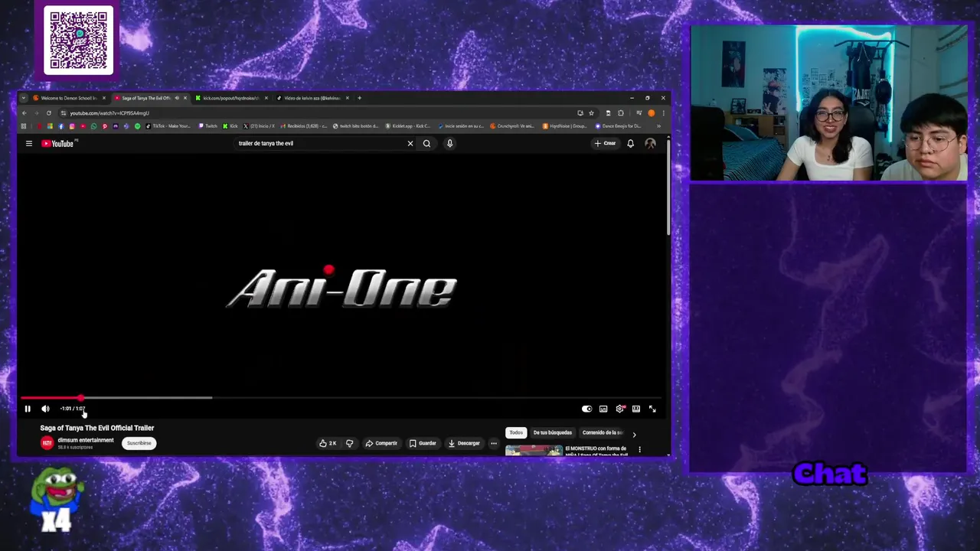Switch player to theater mode
980x551 pixels.
point(636,409)
